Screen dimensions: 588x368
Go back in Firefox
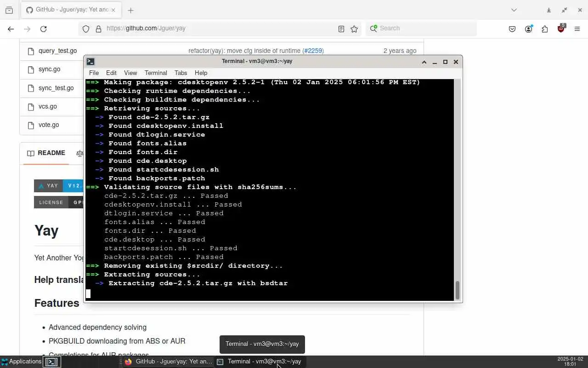pos(11,29)
